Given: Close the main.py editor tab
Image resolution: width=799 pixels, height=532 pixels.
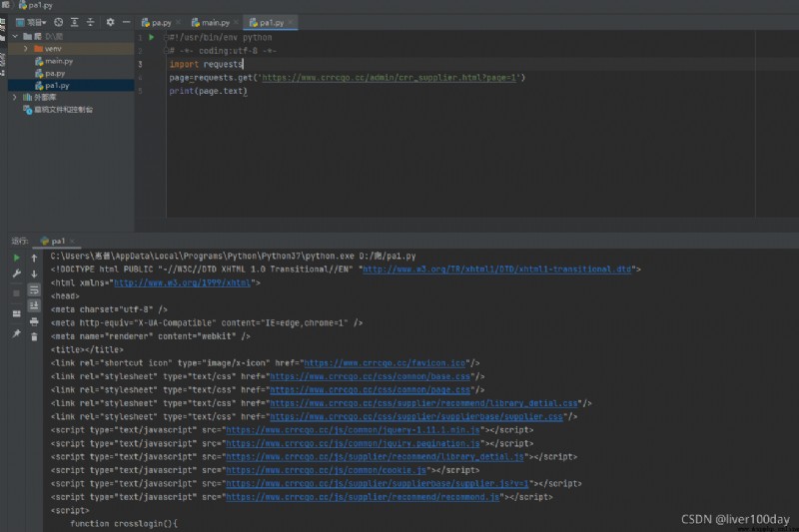Looking at the screenshot, I should pyautogui.click(x=236, y=22).
